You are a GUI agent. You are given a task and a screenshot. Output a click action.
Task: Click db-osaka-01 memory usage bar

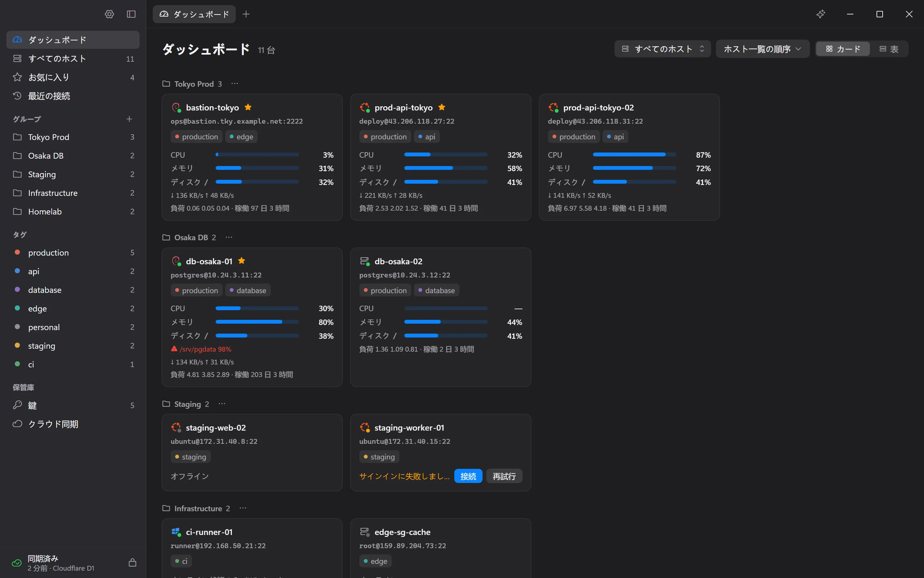pyautogui.click(x=257, y=322)
